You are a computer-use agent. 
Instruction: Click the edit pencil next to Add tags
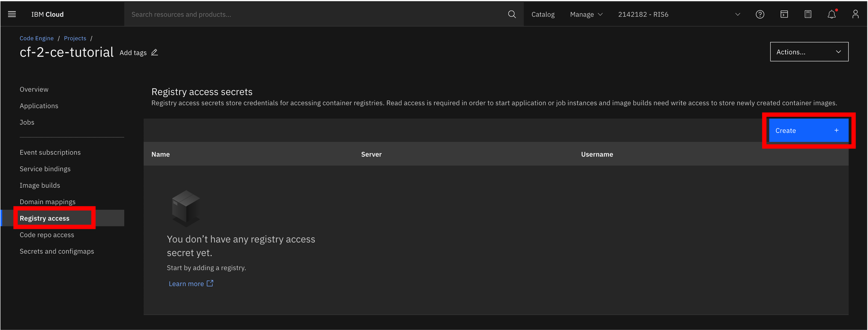click(x=154, y=52)
